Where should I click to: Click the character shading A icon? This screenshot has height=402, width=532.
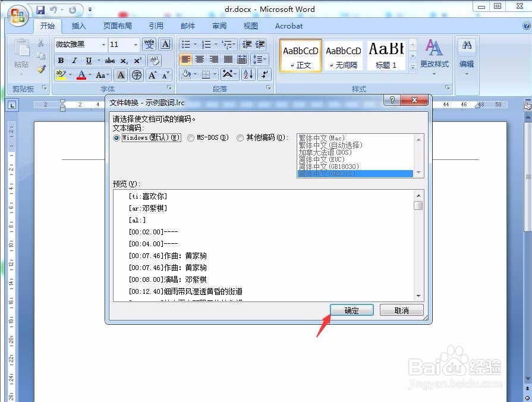[x=121, y=75]
